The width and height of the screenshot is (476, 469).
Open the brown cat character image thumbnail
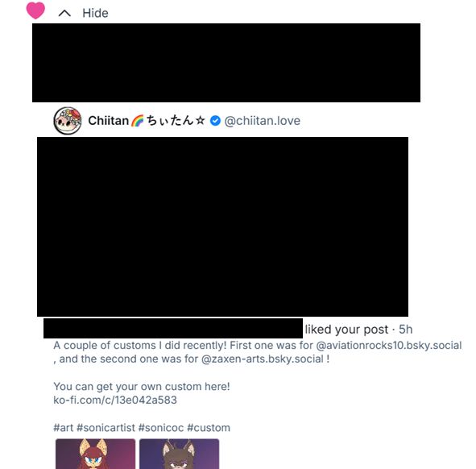coord(179,454)
